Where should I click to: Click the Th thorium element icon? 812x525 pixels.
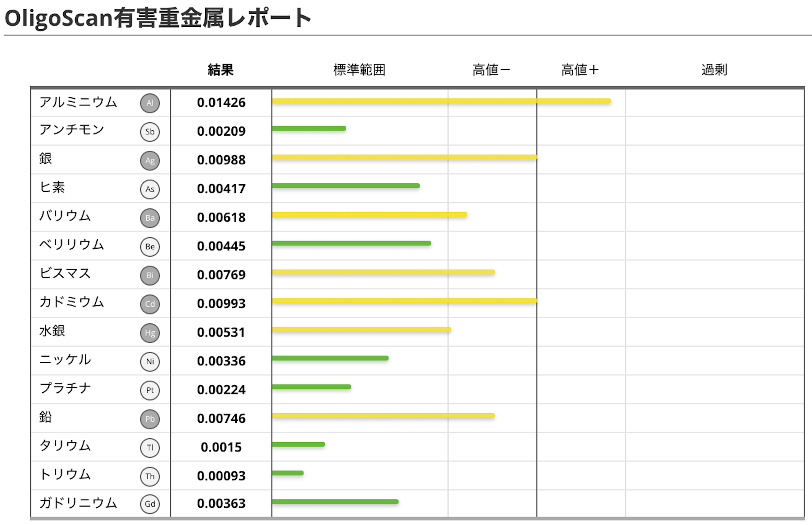150,476
